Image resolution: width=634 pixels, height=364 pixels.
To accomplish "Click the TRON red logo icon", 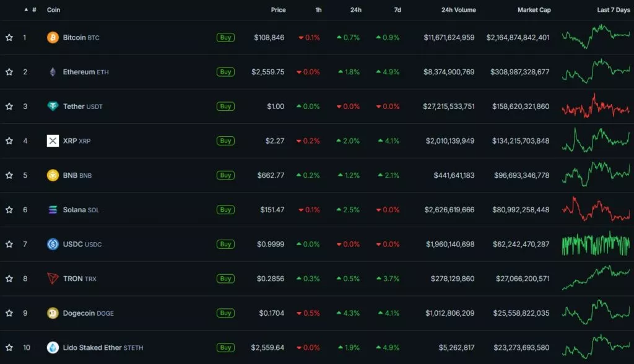I will 53,279.
